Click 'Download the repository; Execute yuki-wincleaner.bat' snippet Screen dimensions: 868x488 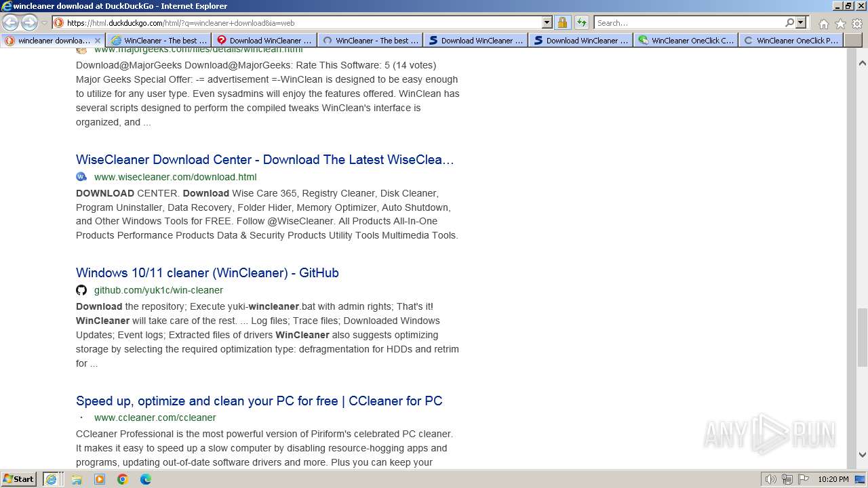pyautogui.click(x=267, y=335)
